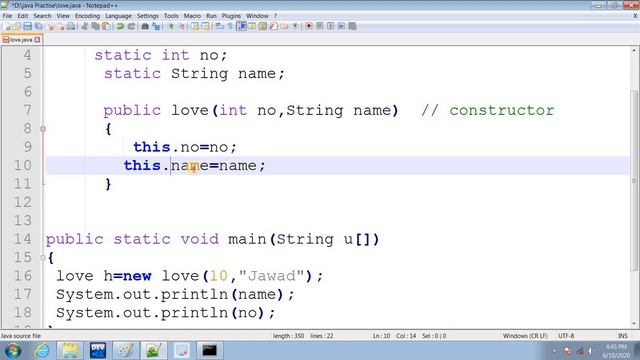The width and height of the screenshot is (640, 360).
Task: Click the Print toolbar icon
Action: coord(71,27)
